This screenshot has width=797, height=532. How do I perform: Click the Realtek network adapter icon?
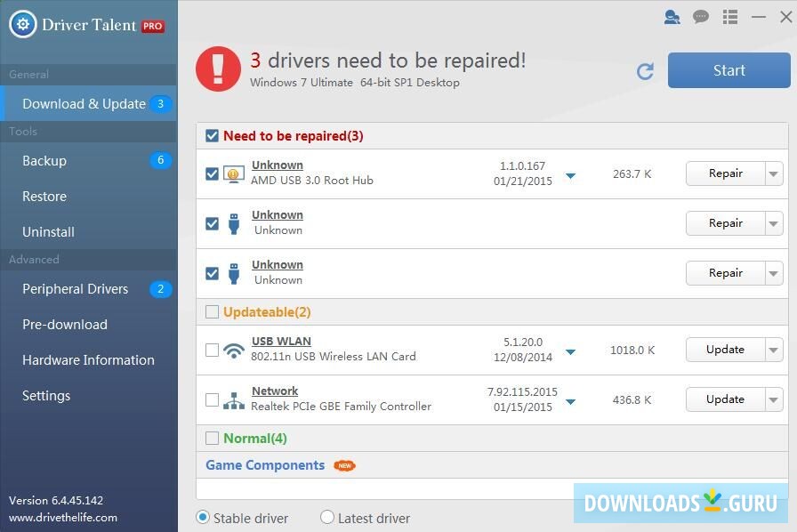[x=233, y=400]
